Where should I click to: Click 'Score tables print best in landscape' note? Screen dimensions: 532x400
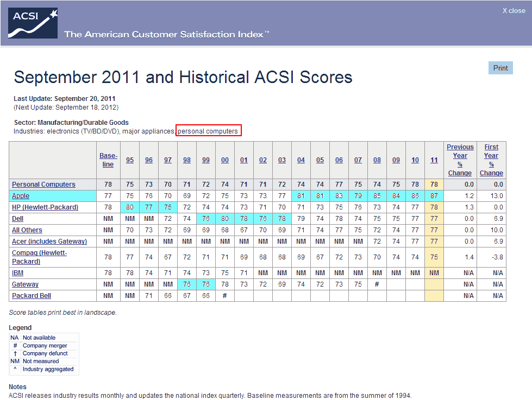point(63,313)
